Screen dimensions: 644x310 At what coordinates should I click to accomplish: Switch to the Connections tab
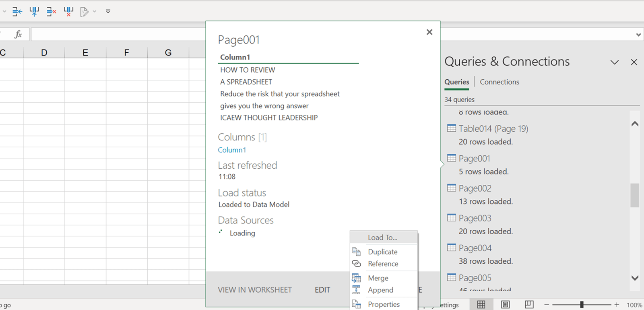499,82
